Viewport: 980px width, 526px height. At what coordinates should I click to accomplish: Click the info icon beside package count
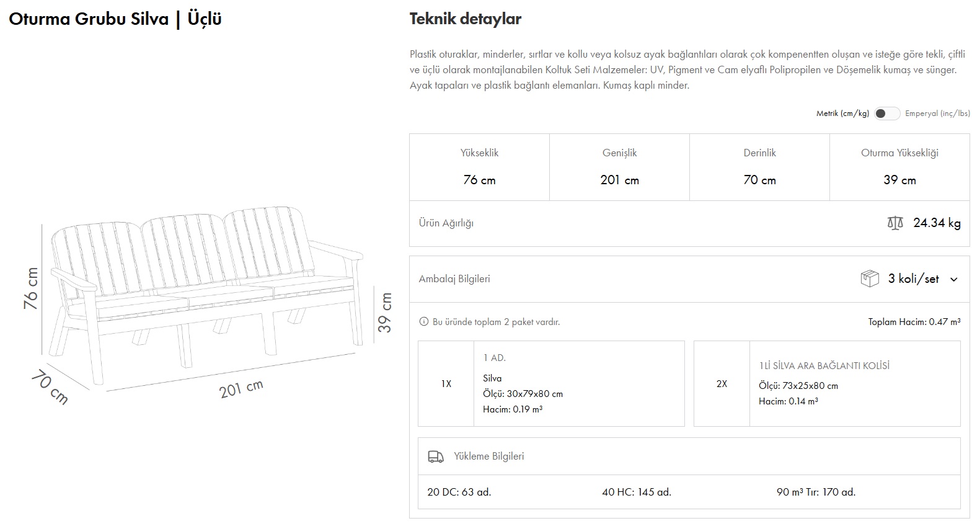coord(424,322)
